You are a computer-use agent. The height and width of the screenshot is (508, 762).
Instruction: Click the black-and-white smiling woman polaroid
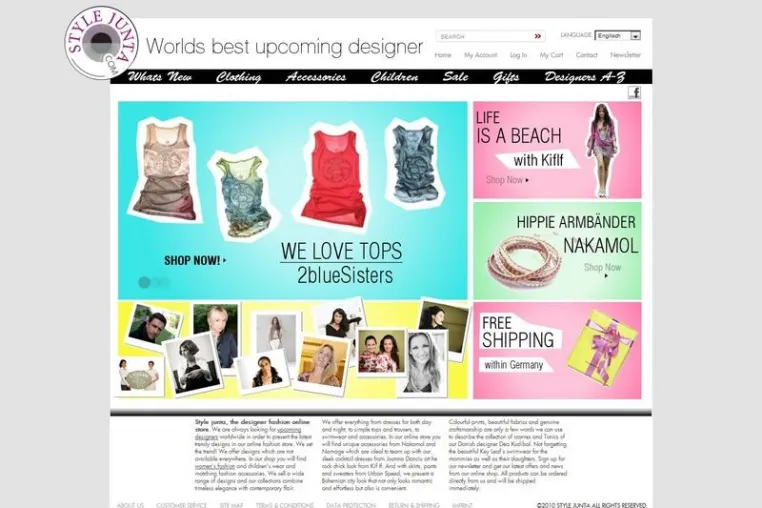(x=424, y=362)
